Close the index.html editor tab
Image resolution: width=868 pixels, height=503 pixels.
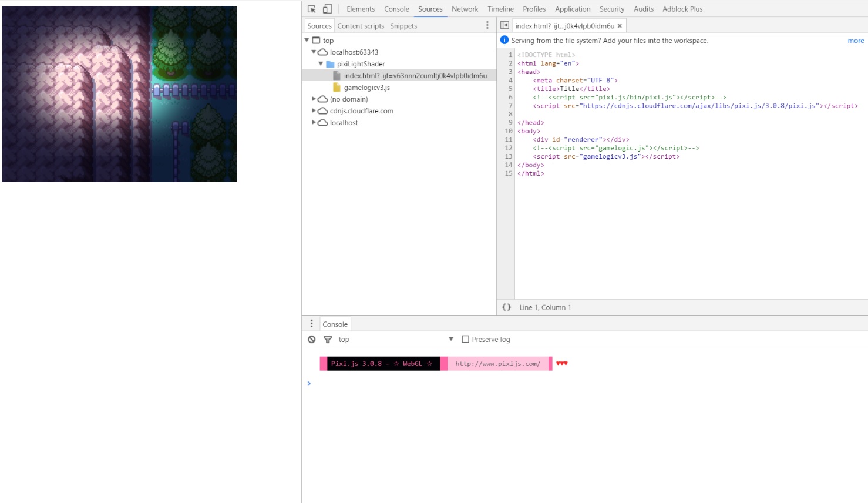620,26
